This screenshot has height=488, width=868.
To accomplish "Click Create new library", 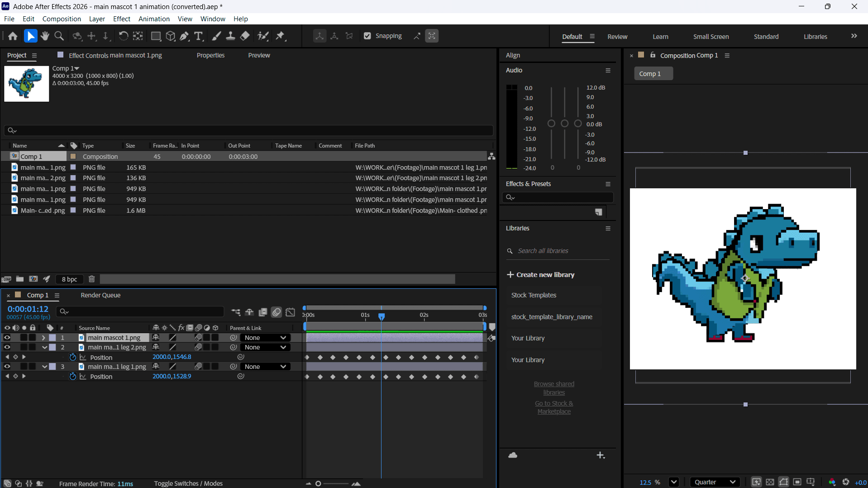I will 541,275.
